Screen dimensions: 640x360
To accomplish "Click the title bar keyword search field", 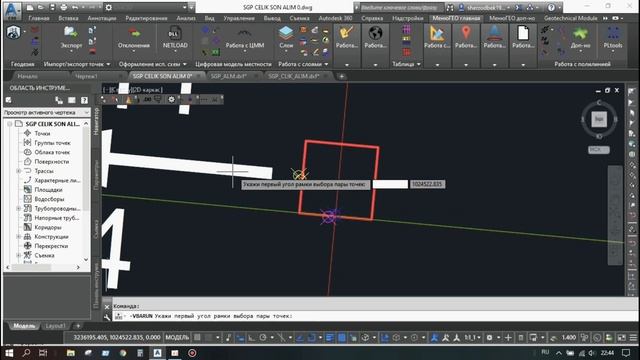I will tap(400, 7).
